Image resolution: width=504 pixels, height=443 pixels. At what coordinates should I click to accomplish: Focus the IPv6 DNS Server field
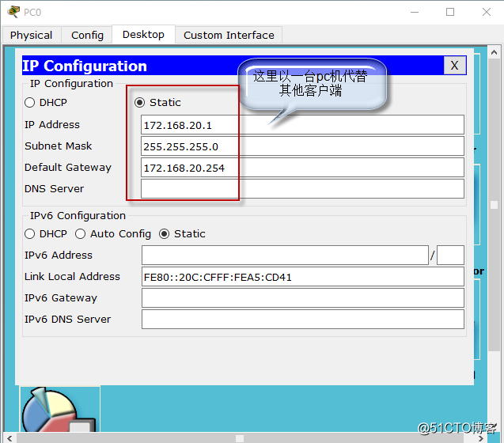click(303, 320)
